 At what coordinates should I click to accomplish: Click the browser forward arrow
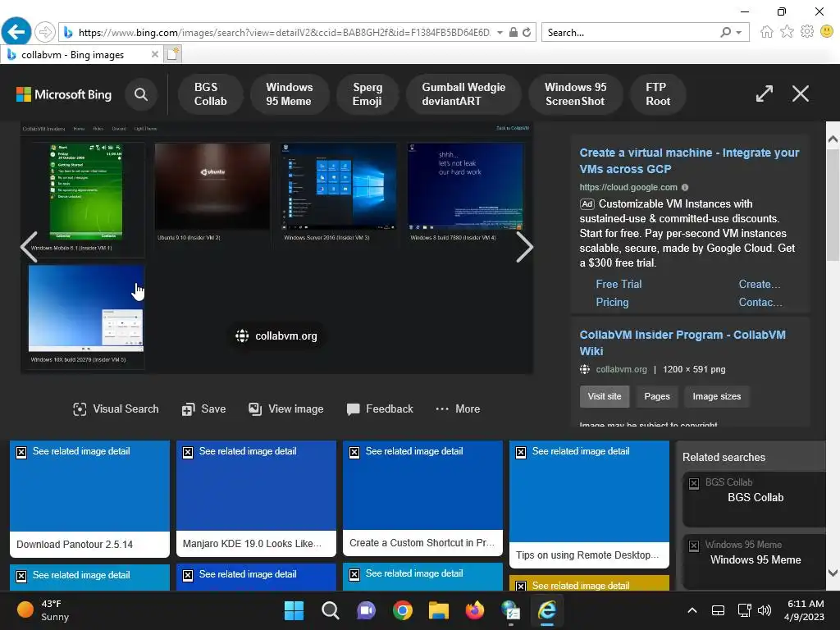(x=45, y=32)
